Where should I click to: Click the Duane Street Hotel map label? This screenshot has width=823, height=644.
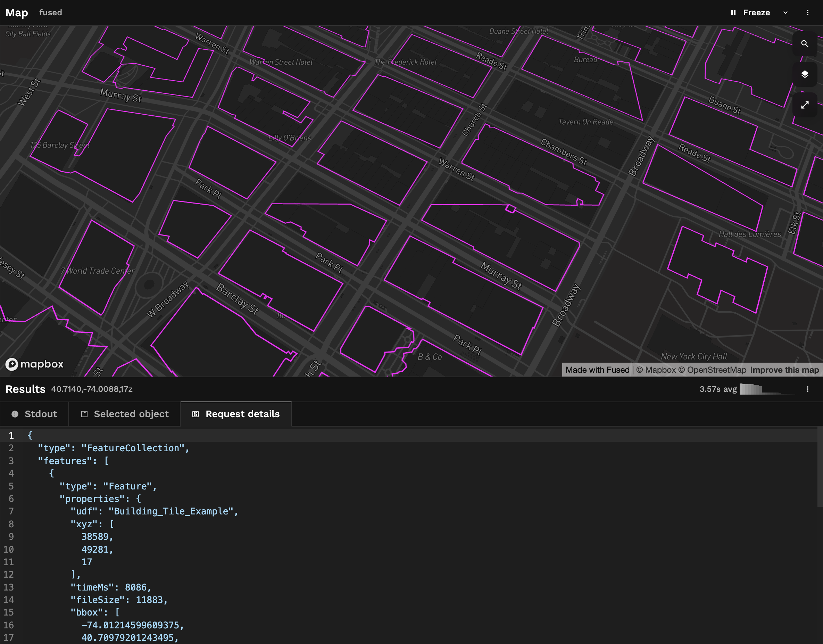point(518,31)
